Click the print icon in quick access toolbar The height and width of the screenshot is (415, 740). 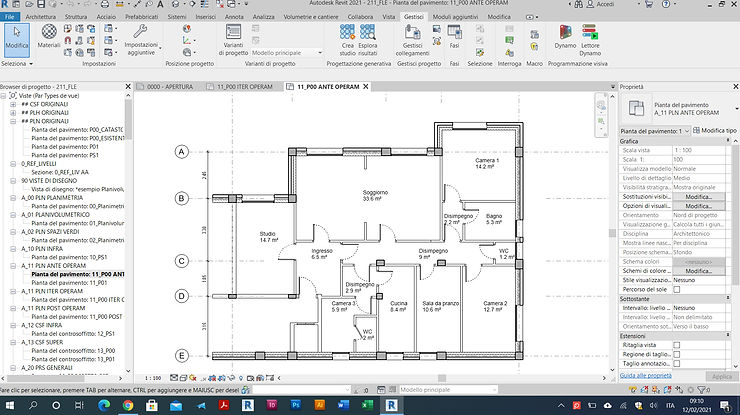coord(105,4)
